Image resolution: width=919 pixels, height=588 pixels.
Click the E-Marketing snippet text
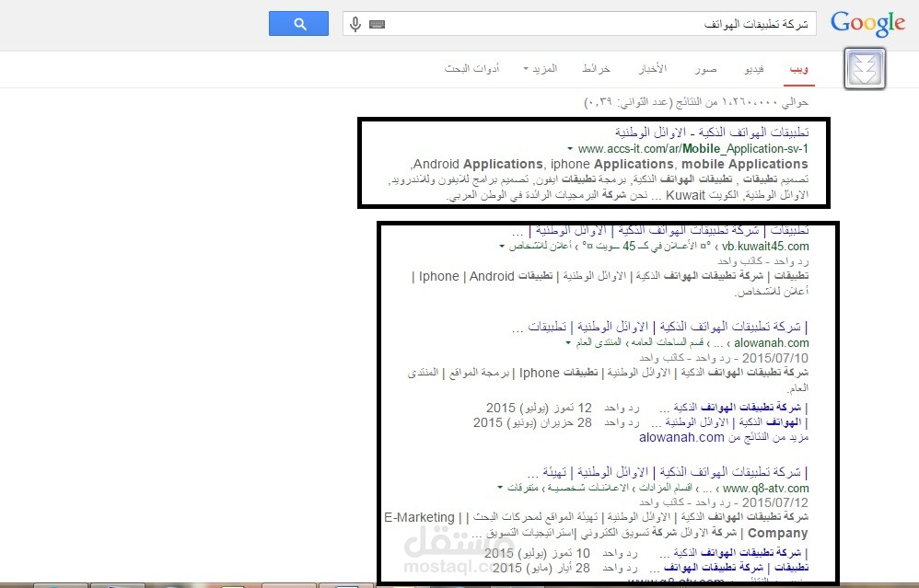[419, 518]
